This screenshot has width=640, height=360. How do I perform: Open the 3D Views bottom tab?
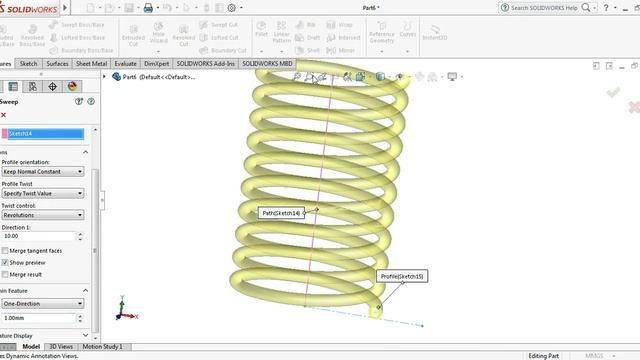point(61,347)
